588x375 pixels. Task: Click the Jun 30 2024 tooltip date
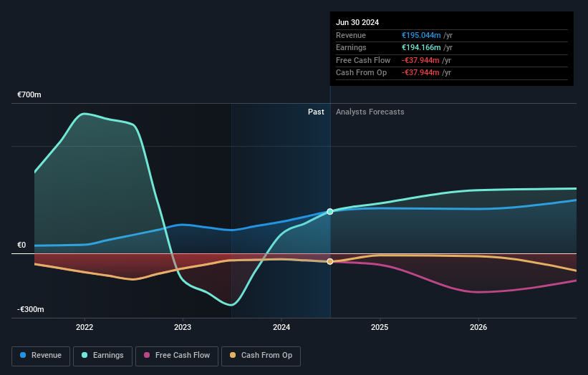(x=357, y=22)
